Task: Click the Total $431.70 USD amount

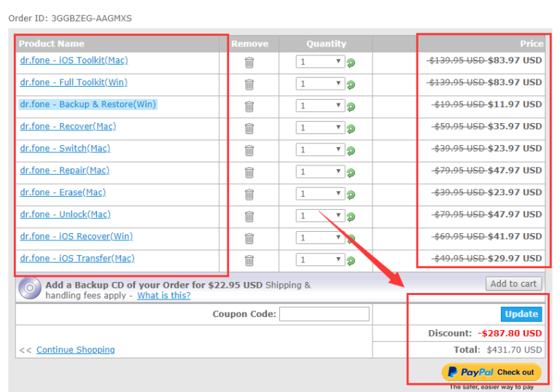Action: coord(514,350)
